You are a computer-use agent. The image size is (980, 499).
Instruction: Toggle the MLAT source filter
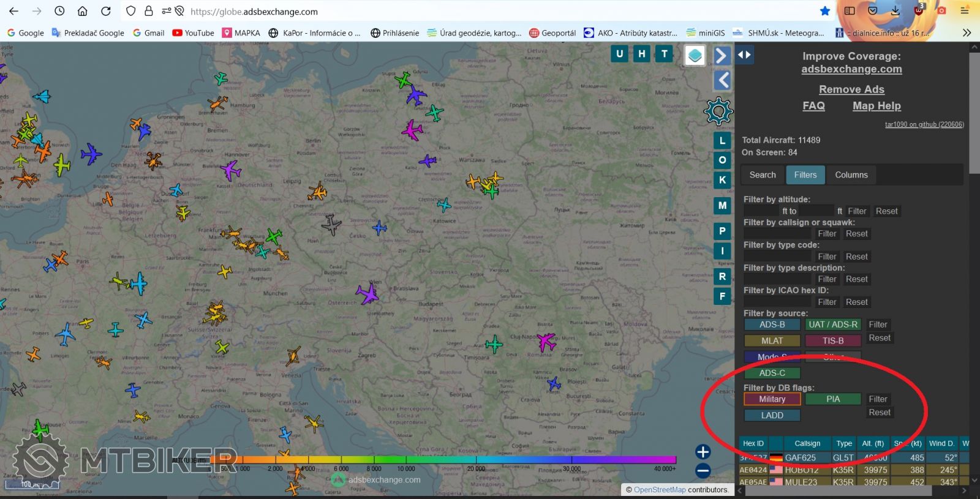[x=772, y=340]
